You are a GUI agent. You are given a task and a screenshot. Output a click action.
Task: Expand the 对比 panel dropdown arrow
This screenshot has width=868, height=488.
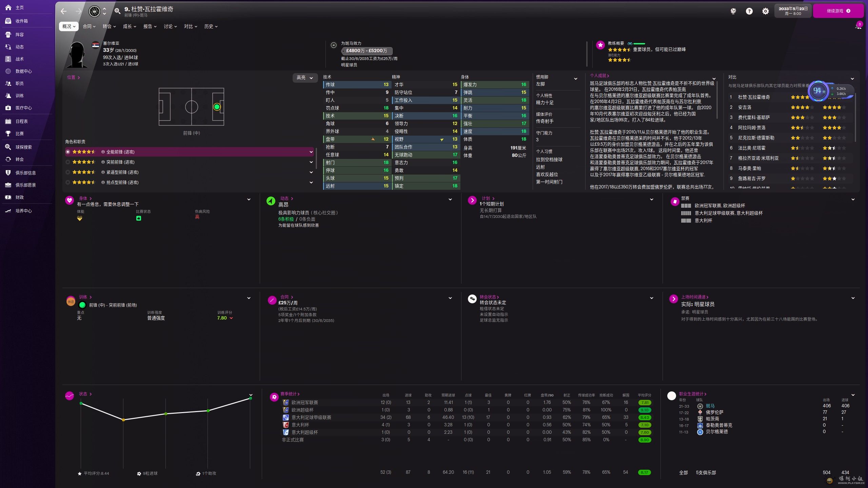point(852,79)
